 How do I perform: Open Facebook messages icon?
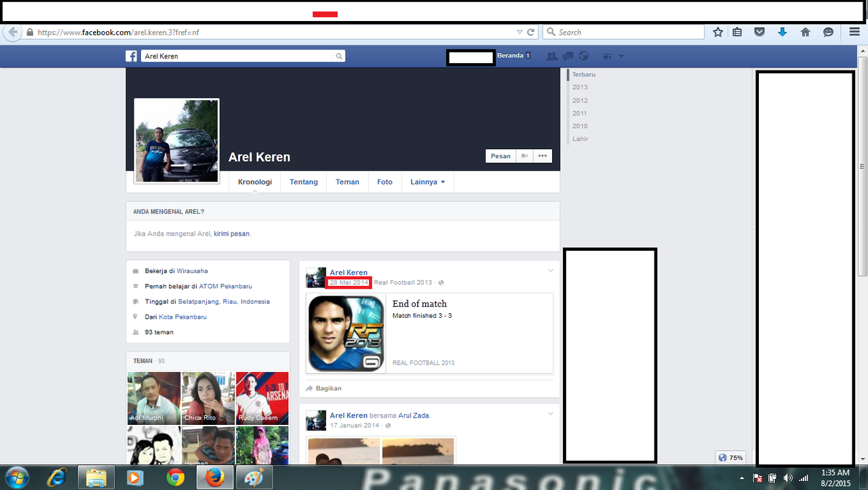pos(568,56)
